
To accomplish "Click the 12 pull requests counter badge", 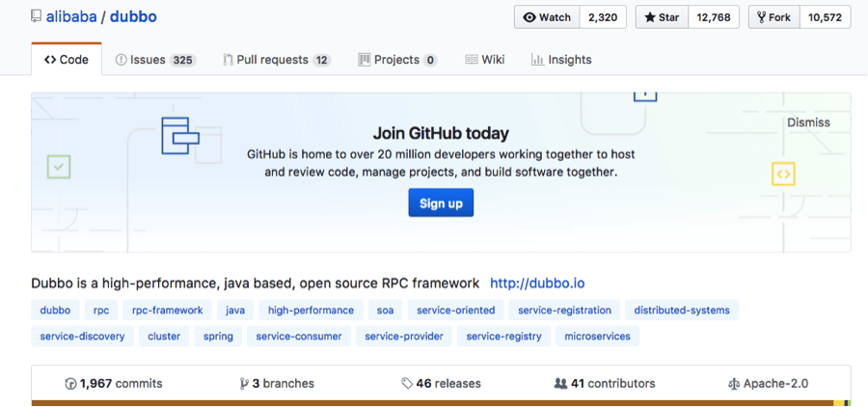I will click(321, 61).
